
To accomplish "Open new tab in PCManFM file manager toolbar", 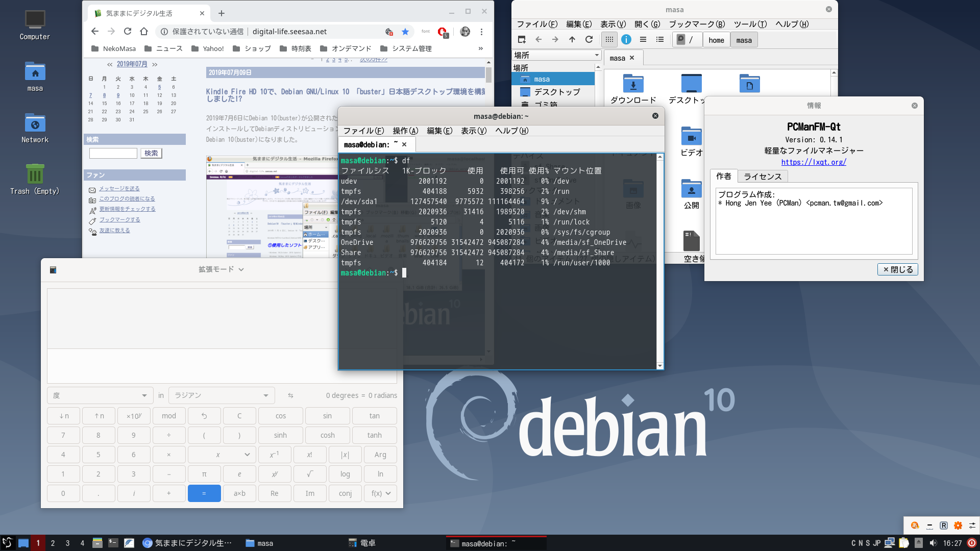I will 522,40.
